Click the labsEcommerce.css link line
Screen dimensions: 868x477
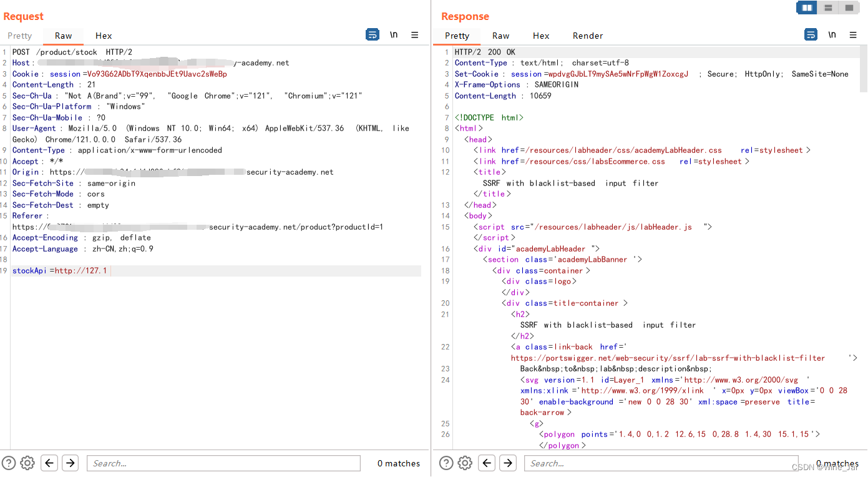[x=612, y=162]
